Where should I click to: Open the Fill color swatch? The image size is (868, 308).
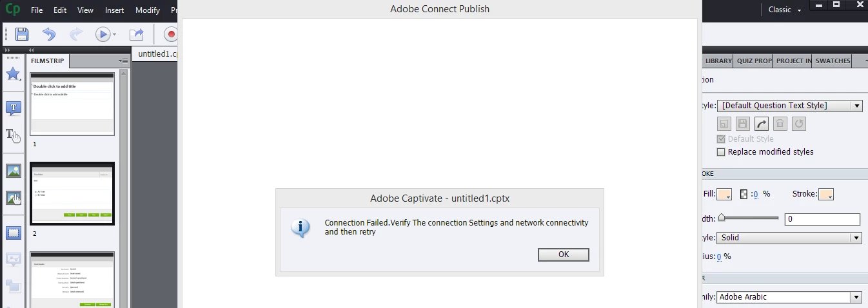point(724,194)
